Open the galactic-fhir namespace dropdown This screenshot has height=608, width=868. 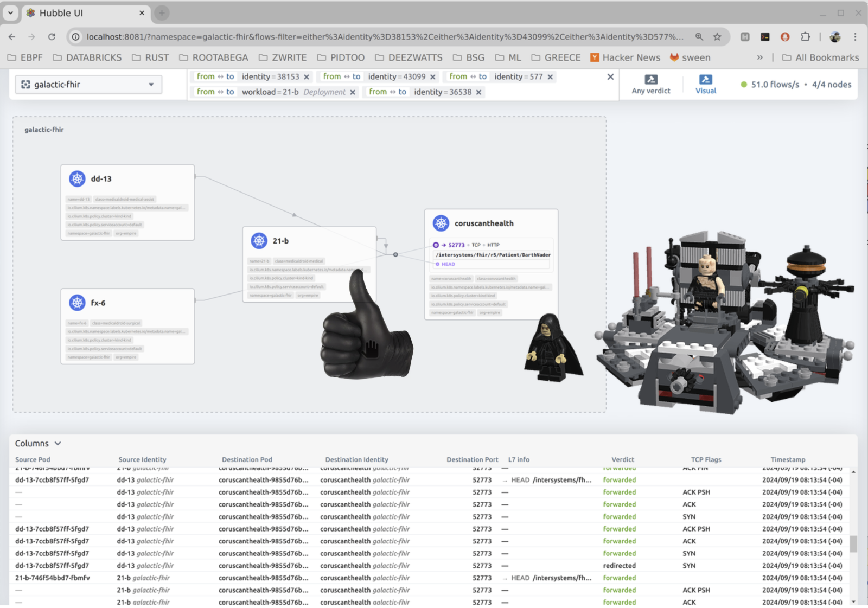[x=88, y=85]
